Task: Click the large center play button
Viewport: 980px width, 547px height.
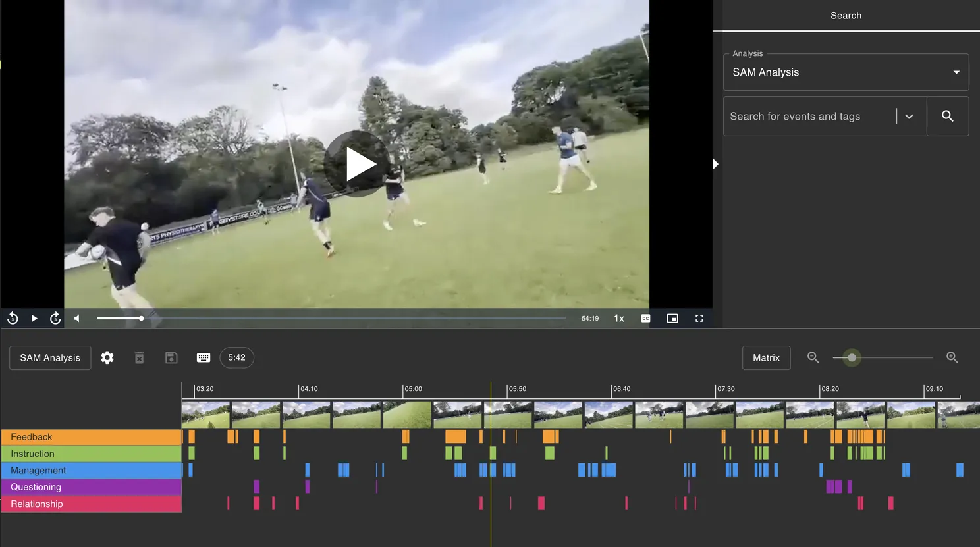Action: (x=356, y=164)
